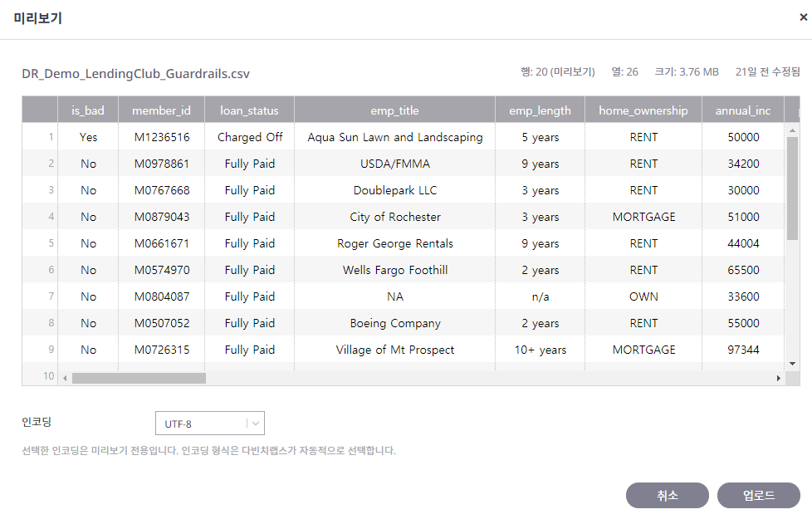
Task: Select the home_ownership column header
Action: tap(643, 110)
